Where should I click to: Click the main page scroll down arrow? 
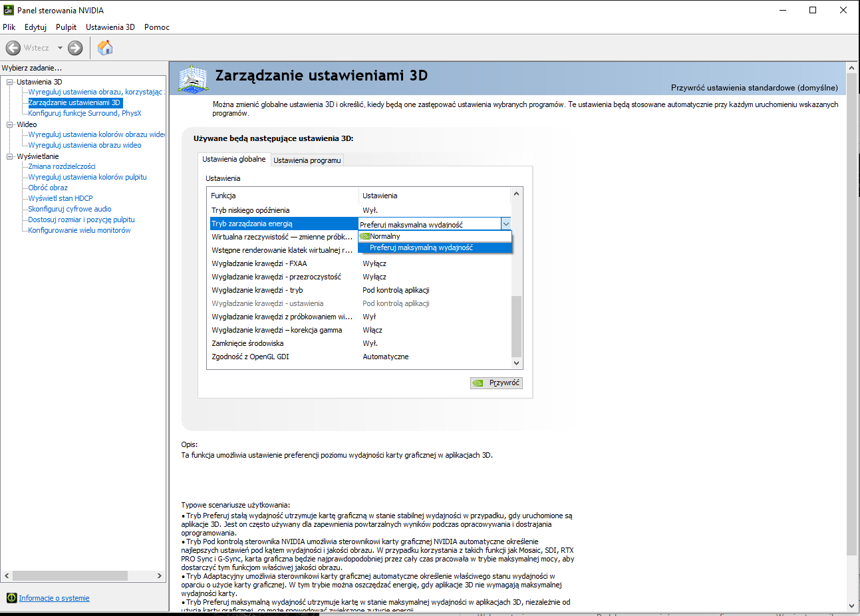coord(851,606)
